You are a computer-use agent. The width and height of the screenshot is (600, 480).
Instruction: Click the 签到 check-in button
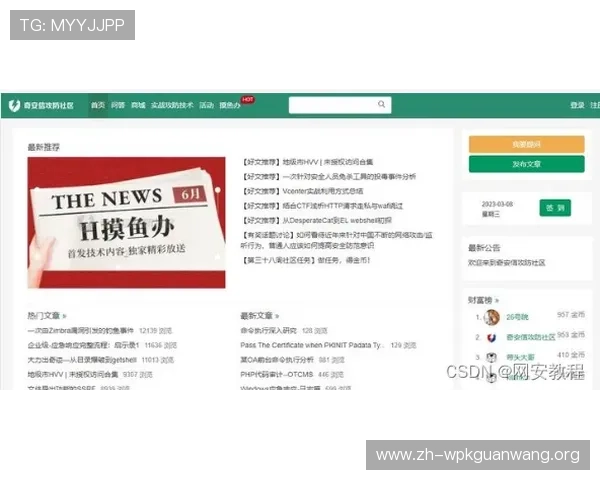(555, 208)
